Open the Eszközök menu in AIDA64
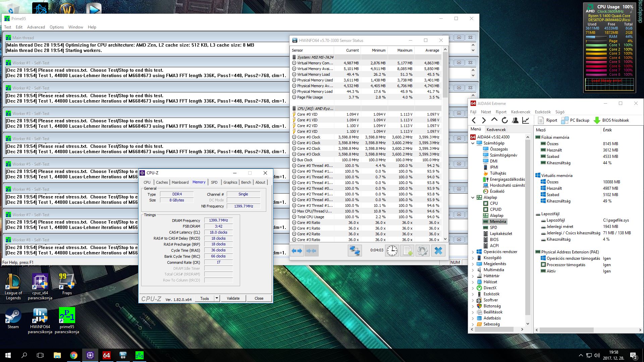644x362 pixels. (x=543, y=112)
